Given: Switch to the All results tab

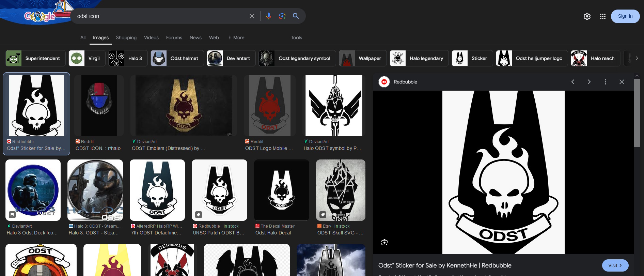Looking at the screenshot, I should tap(83, 37).
